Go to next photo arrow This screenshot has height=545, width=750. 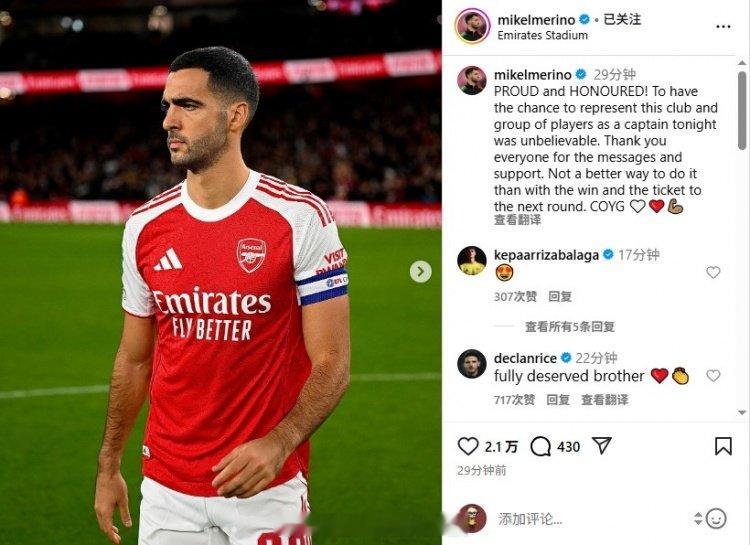[420, 272]
